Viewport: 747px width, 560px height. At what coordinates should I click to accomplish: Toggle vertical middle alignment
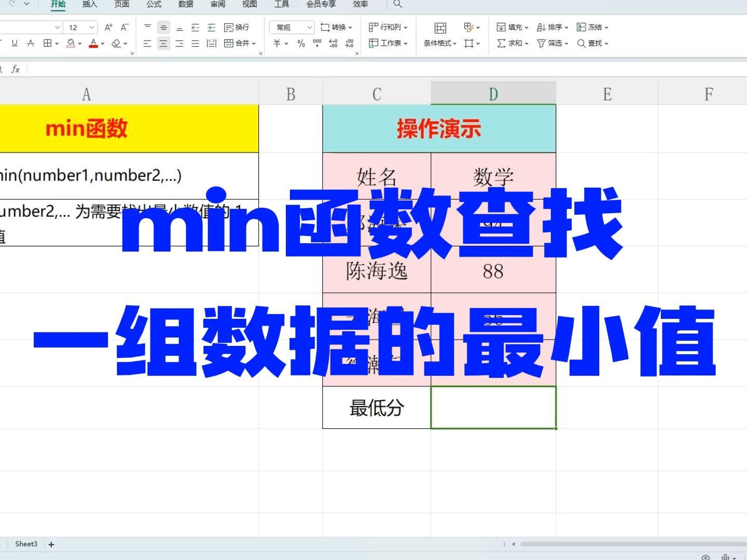click(x=163, y=27)
